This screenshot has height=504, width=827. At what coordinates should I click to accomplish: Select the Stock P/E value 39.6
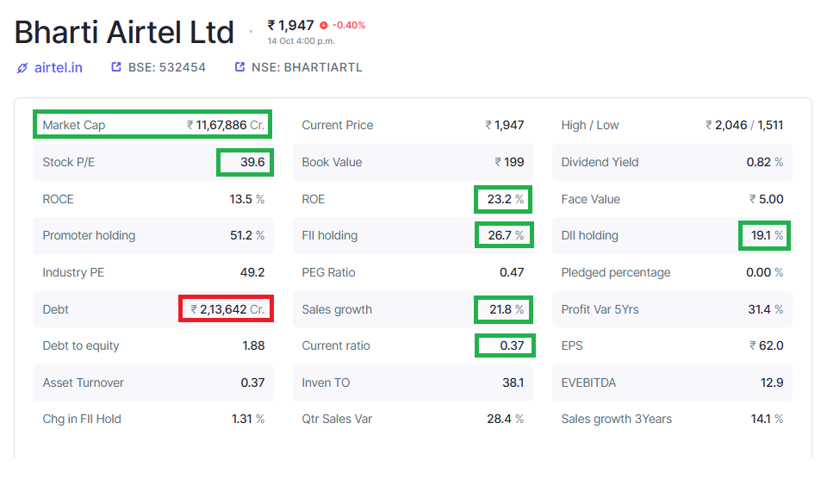[x=253, y=162]
